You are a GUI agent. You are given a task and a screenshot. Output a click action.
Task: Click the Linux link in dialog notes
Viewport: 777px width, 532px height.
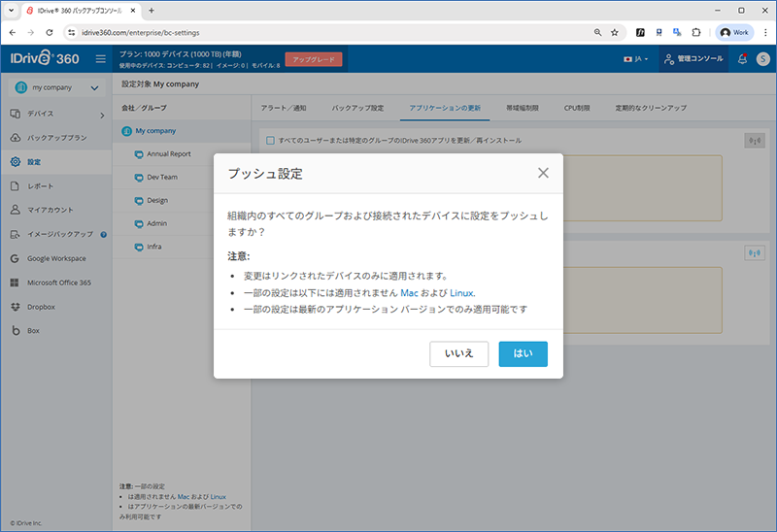pos(461,292)
